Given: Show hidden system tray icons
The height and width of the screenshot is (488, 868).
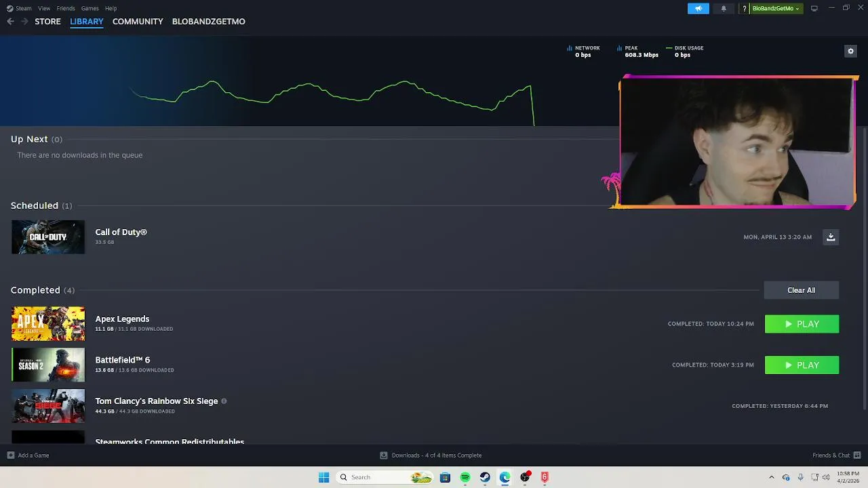Looking at the screenshot, I should tap(771, 477).
